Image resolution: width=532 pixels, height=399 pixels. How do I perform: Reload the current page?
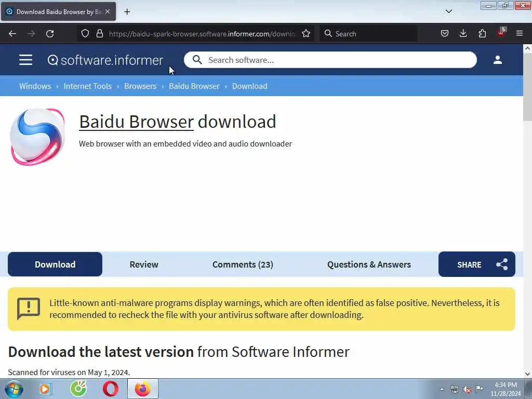click(x=50, y=34)
